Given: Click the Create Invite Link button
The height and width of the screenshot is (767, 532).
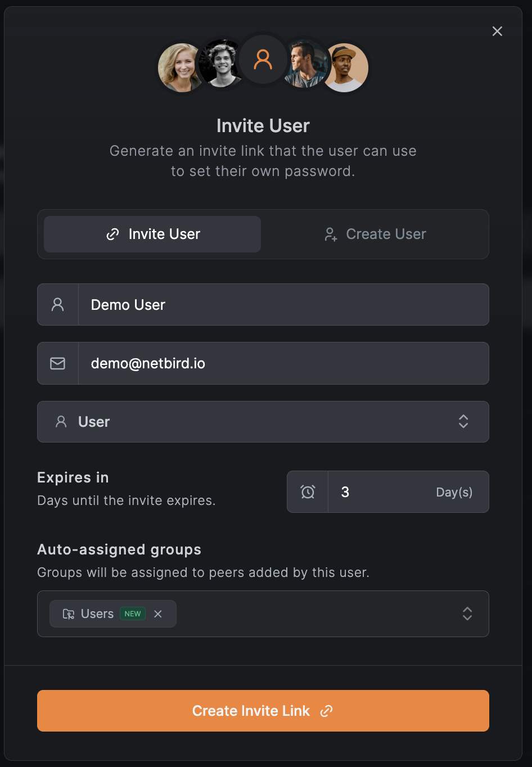Looking at the screenshot, I should pos(263,711).
